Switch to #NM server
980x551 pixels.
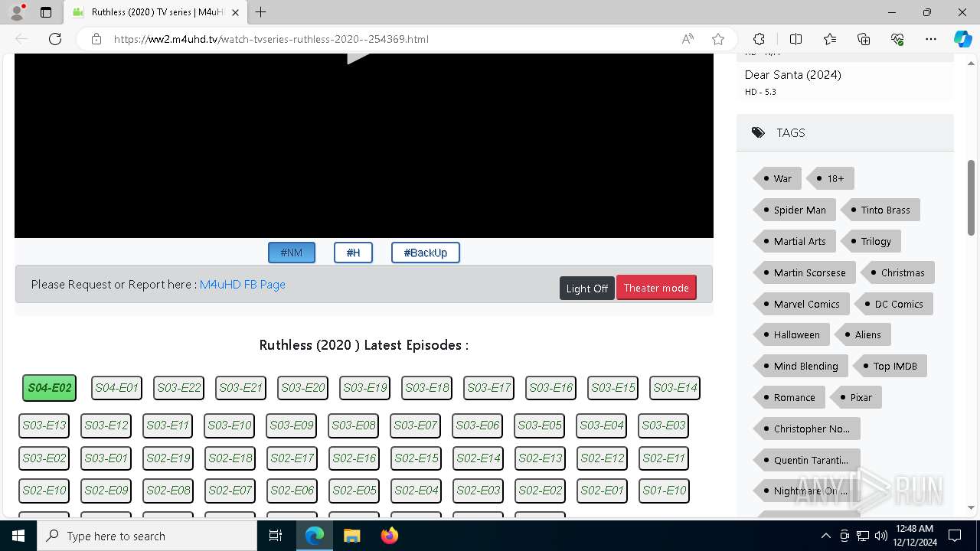(x=292, y=253)
